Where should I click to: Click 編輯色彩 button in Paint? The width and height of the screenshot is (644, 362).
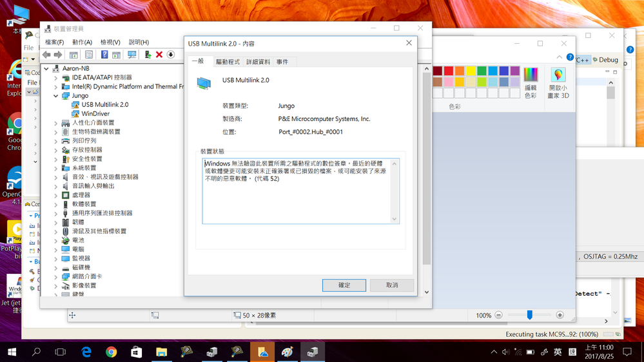531,83
